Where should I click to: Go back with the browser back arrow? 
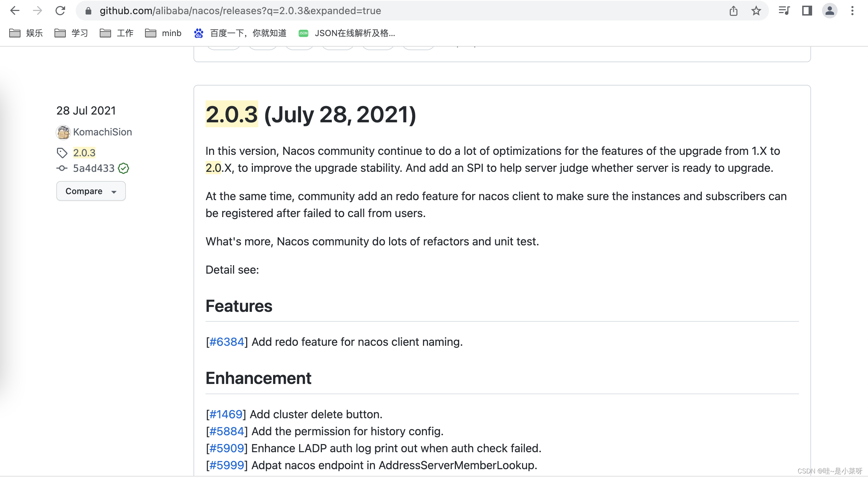(15, 11)
